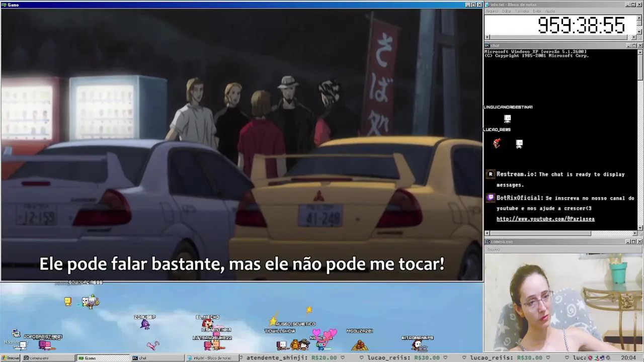The height and width of the screenshot is (362, 644).
Task: Activate info.txt Bloco de notas taskbar button
Action: point(212,358)
